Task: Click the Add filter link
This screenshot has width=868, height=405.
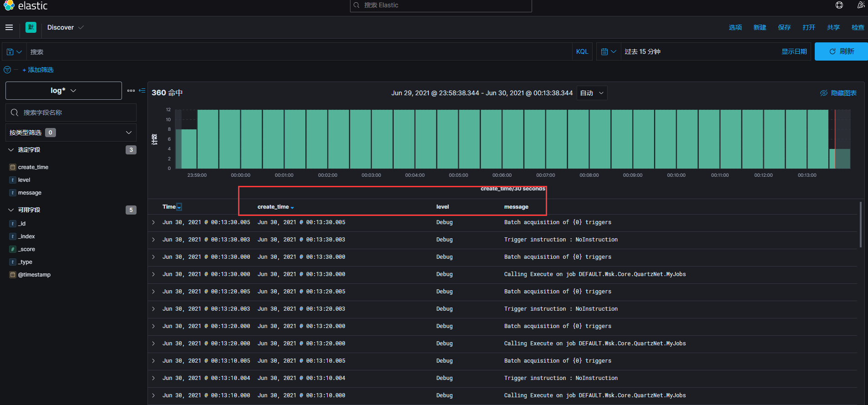Action: click(38, 70)
